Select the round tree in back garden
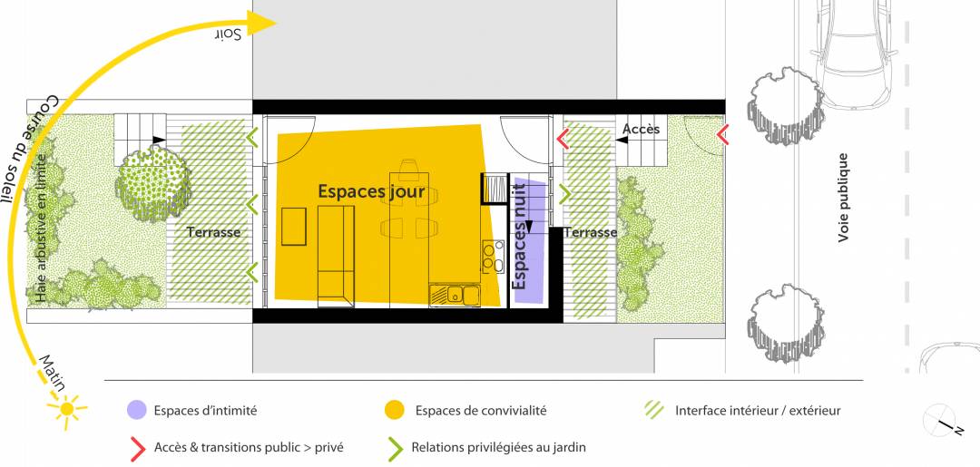This screenshot has width=980, height=467. coord(152,181)
